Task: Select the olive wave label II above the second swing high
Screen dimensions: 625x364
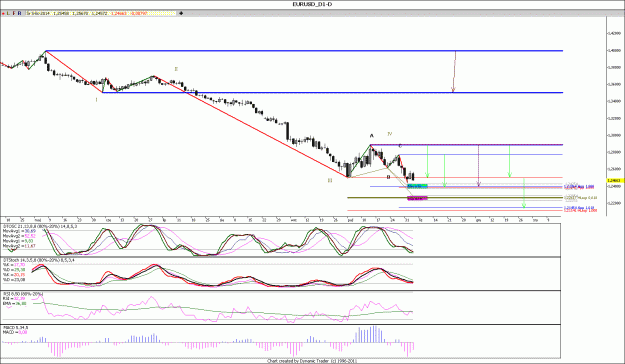Action: (x=176, y=69)
